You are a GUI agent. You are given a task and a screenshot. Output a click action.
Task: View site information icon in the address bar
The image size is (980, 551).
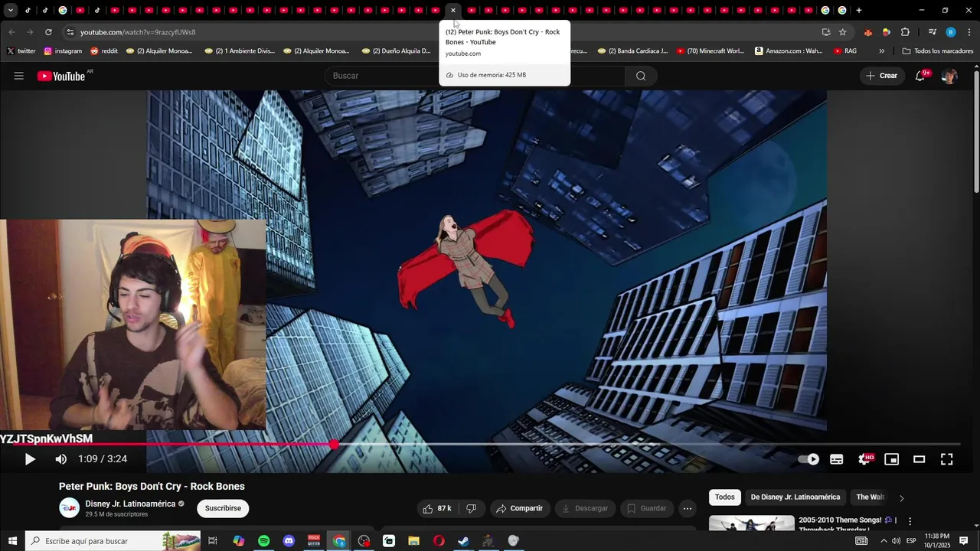click(70, 32)
